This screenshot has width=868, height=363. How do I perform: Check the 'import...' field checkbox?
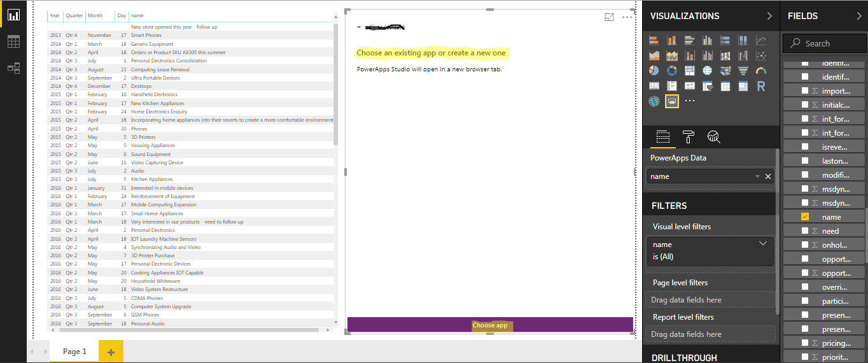pyautogui.click(x=805, y=91)
